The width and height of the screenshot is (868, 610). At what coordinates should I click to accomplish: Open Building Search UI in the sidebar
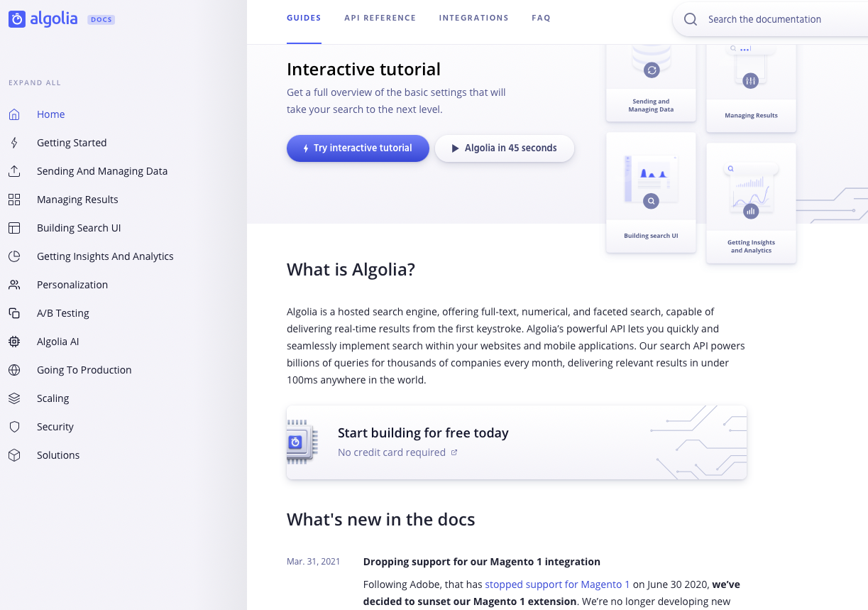tap(79, 228)
